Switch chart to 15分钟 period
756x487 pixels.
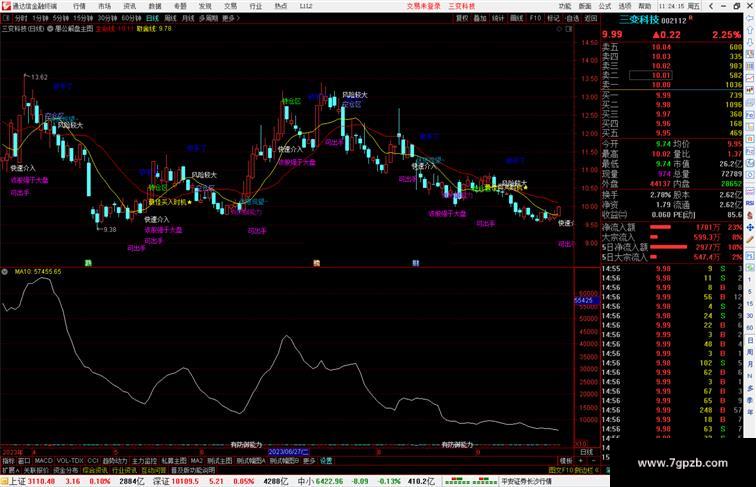coord(83,18)
